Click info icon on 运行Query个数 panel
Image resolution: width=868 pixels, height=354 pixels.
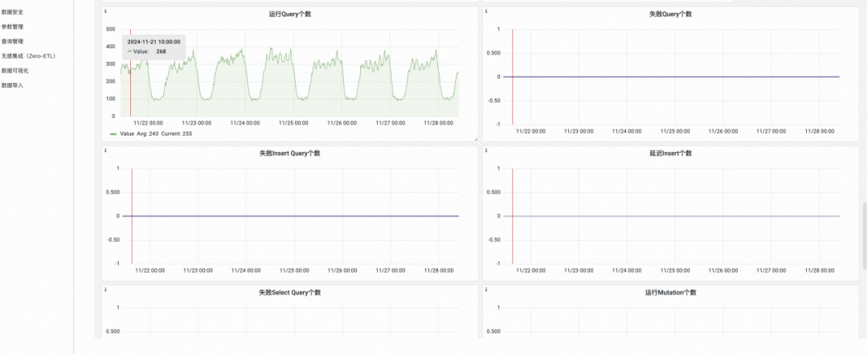(x=105, y=11)
